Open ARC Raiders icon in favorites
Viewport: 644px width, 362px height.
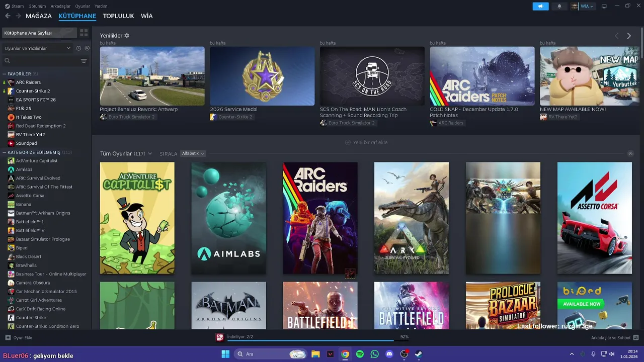[x=11, y=82]
